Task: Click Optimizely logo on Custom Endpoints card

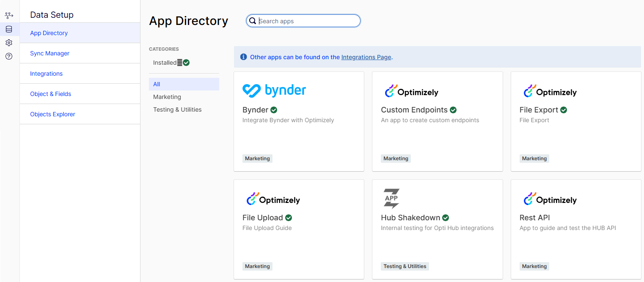Action: 411,91
